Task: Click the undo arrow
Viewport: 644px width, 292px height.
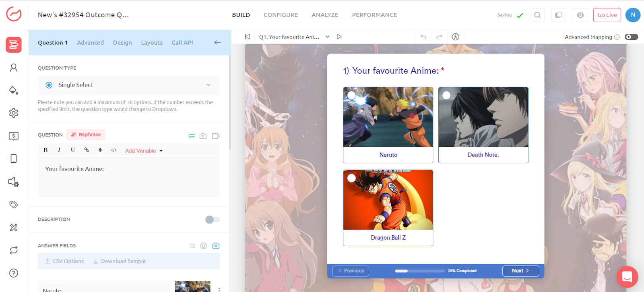Action: pos(423,37)
